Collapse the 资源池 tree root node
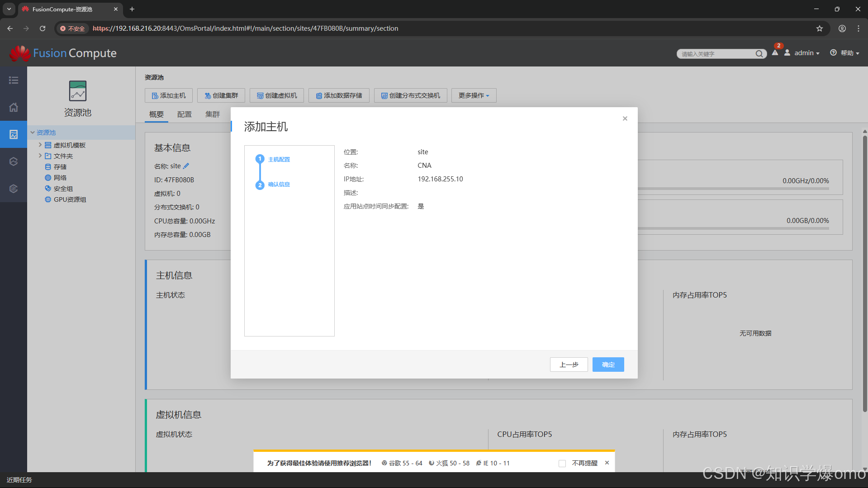Screen dimensions: 868x488 coord(33,133)
